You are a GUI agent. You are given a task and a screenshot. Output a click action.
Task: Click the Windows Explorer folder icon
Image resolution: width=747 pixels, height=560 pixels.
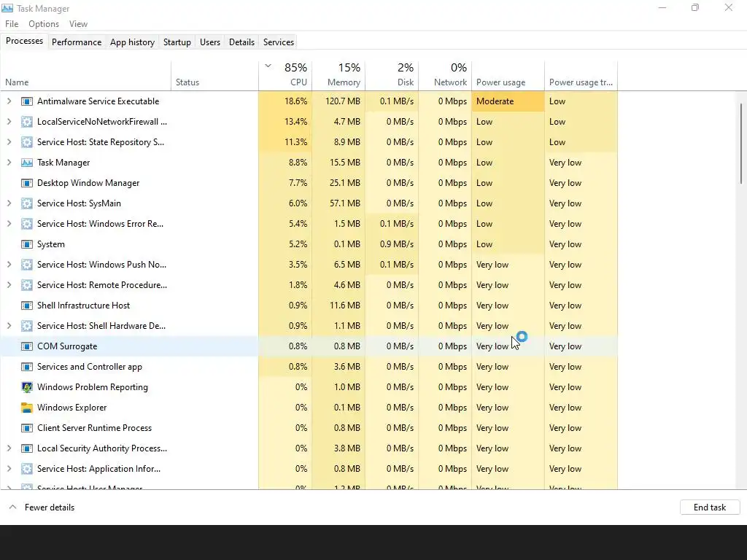coord(27,408)
